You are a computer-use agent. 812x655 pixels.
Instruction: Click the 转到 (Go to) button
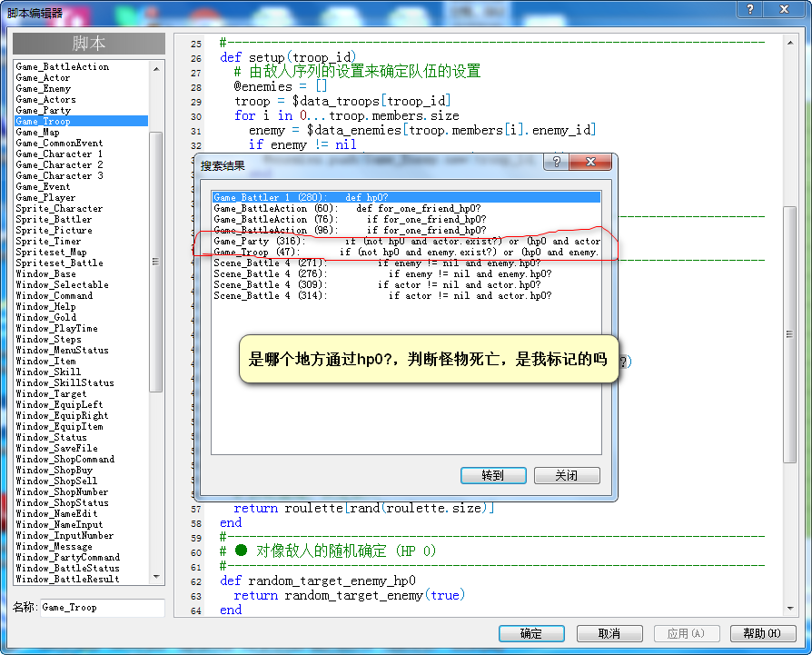click(x=493, y=475)
